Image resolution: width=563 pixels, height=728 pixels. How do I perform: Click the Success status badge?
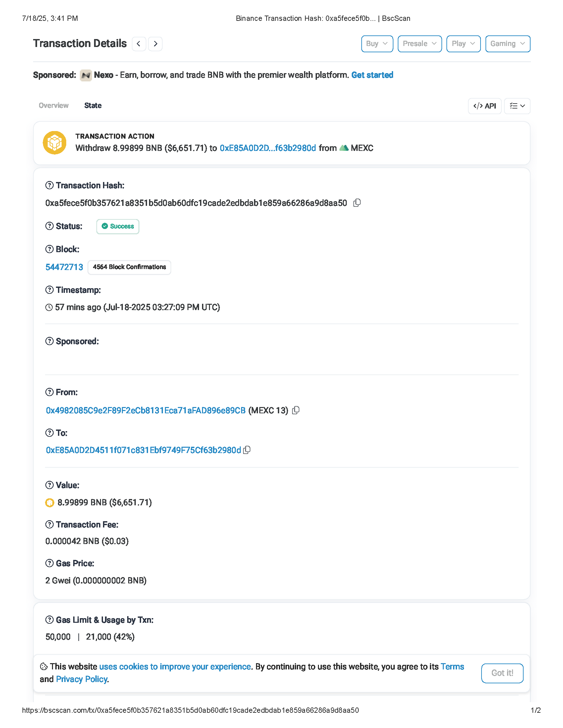(118, 226)
